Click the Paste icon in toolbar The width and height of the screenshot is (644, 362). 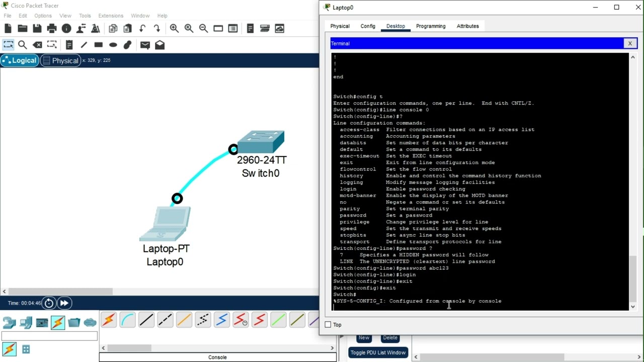tap(128, 29)
